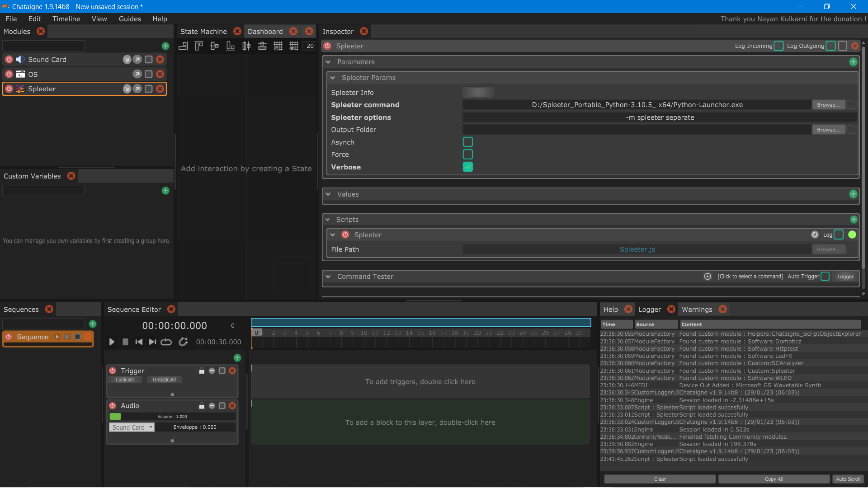Toggle Log Incoming checkbox
This screenshot has width=868, height=488.
click(x=778, y=46)
